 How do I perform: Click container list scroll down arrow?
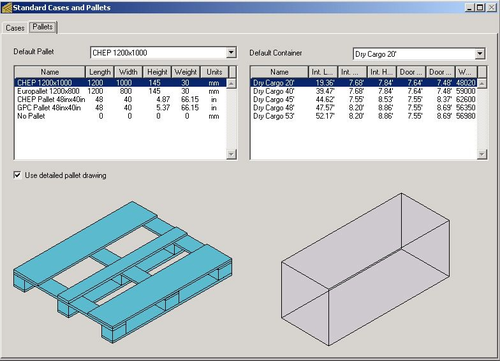click(x=482, y=154)
